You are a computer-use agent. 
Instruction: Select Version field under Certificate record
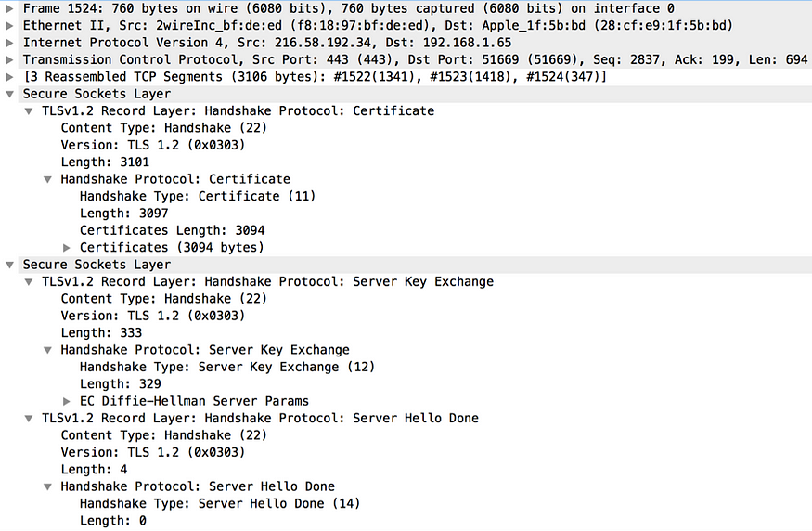[153, 145]
